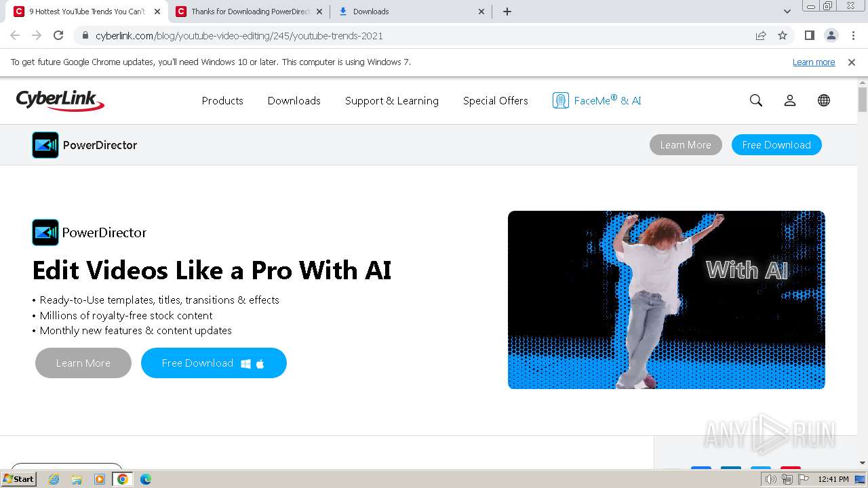Click Learn More in sub-header bar
Image resolution: width=868 pixels, height=488 pixels.
686,145
